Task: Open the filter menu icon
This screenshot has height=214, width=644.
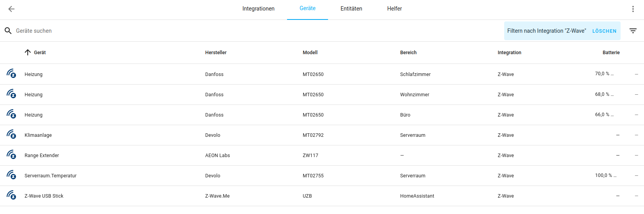Action: [x=633, y=31]
